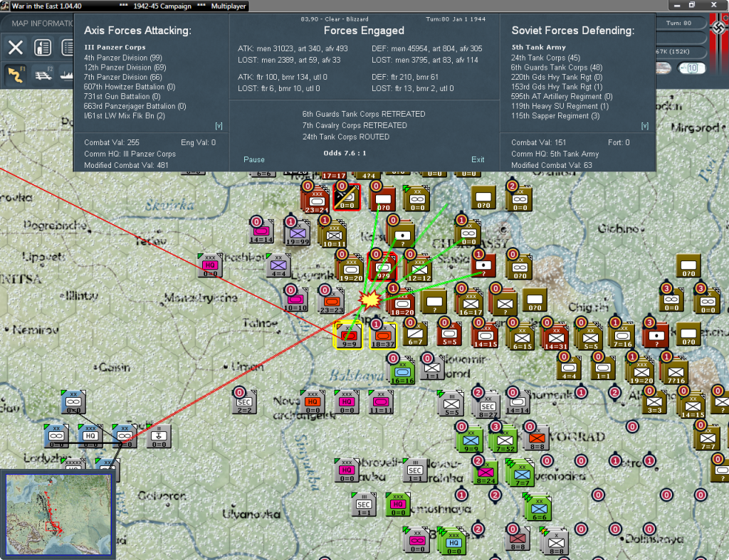Image resolution: width=729 pixels, height=560 pixels.
Task: Expand the Axis attacking forces list arrow
Action: coord(219,126)
